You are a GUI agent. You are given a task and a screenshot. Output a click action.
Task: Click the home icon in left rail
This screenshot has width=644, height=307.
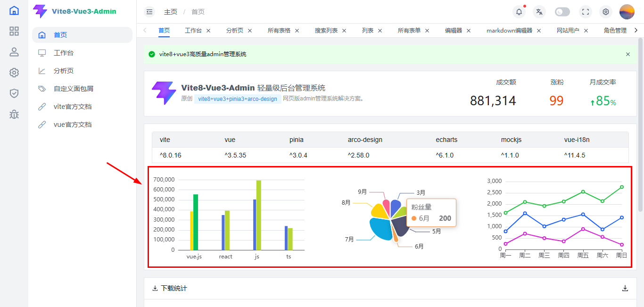pos(14,10)
